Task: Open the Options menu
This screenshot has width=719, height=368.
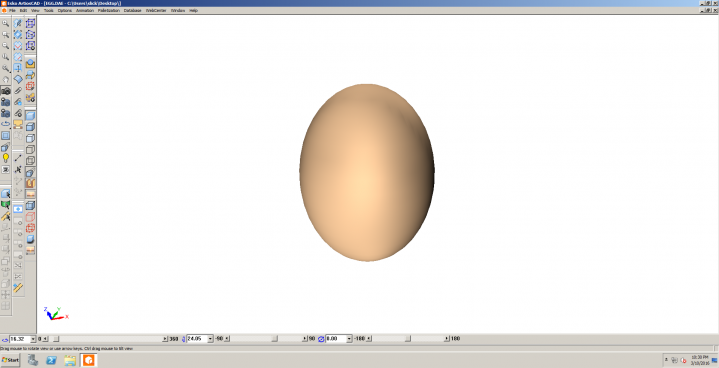Action: (x=65, y=11)
